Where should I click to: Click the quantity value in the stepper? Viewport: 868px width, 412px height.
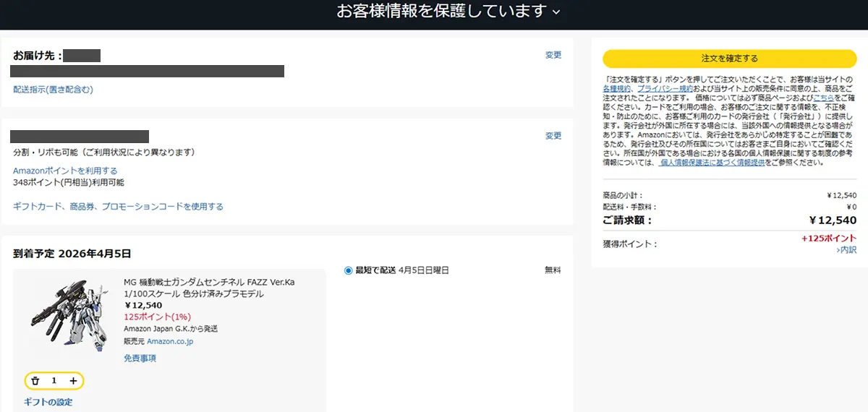pos(54,381)
